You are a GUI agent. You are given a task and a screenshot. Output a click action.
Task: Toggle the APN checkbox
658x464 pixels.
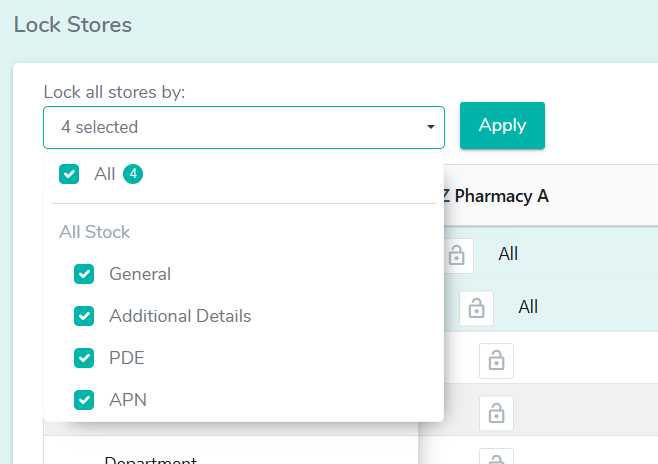84,400
